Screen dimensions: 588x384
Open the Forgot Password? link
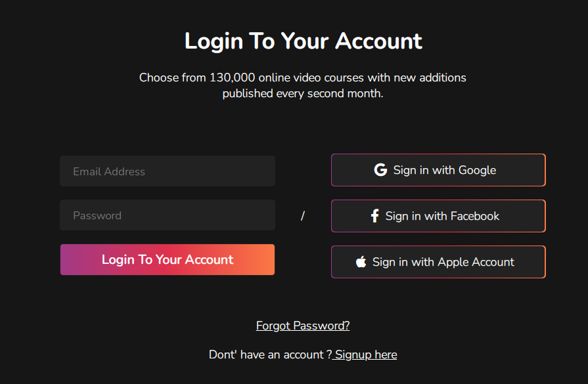pyautogui.click(x=303, y=326)
